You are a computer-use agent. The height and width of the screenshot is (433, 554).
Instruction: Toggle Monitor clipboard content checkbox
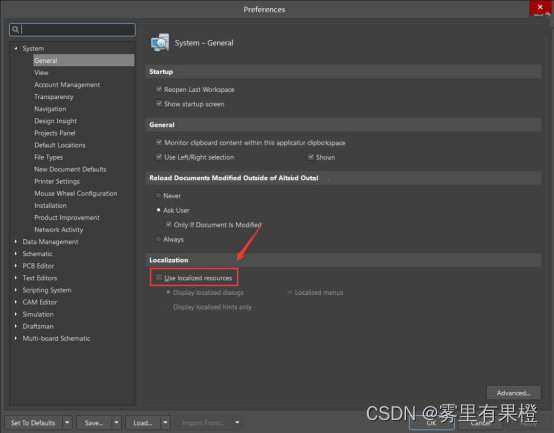pos(159,142)
